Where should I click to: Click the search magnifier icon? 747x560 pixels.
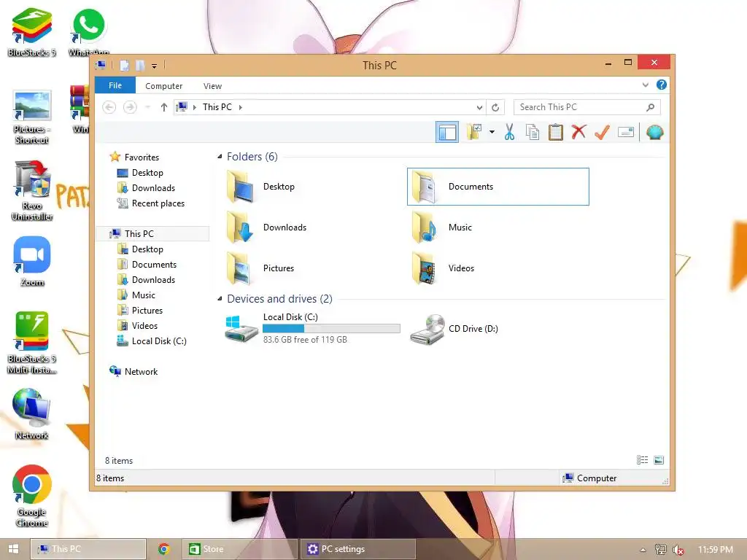click(x=650, y=107)
